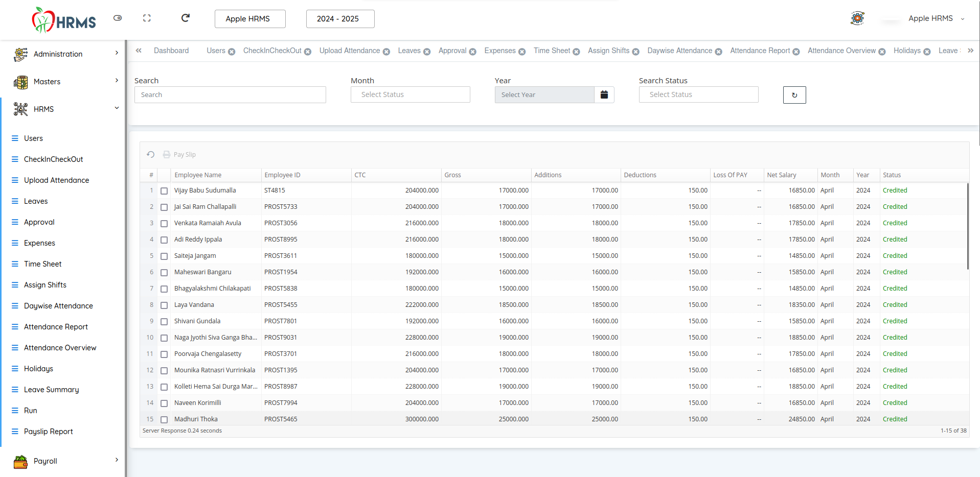
Task: Click the Masters sidebar icon
Action: tap(21, 82)
